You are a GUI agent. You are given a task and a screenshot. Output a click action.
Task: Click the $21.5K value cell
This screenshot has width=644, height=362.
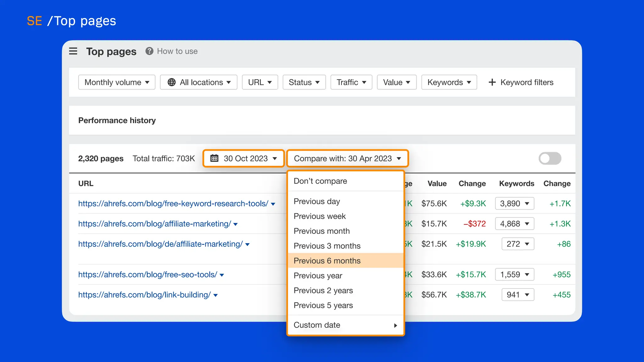point(434,244)
